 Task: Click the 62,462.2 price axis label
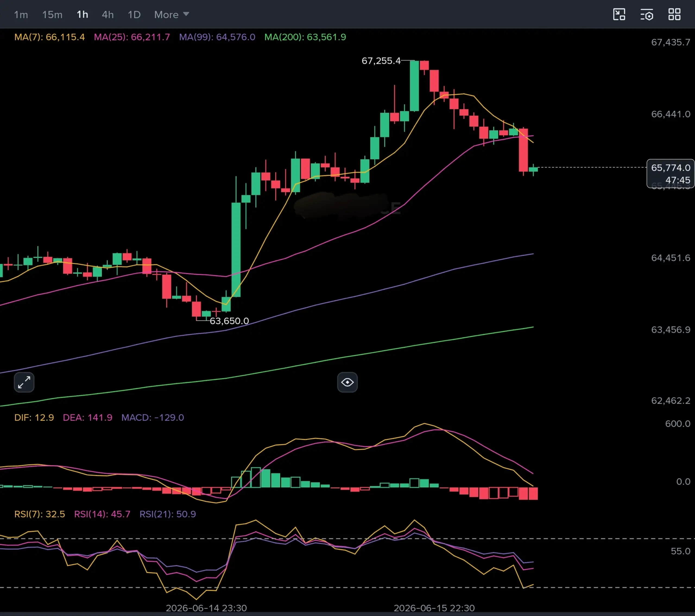coord(671,401)
